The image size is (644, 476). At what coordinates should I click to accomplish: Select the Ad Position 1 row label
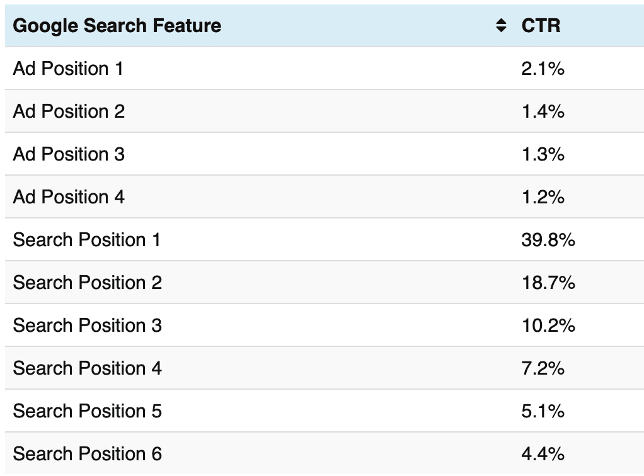click(68, 69)
